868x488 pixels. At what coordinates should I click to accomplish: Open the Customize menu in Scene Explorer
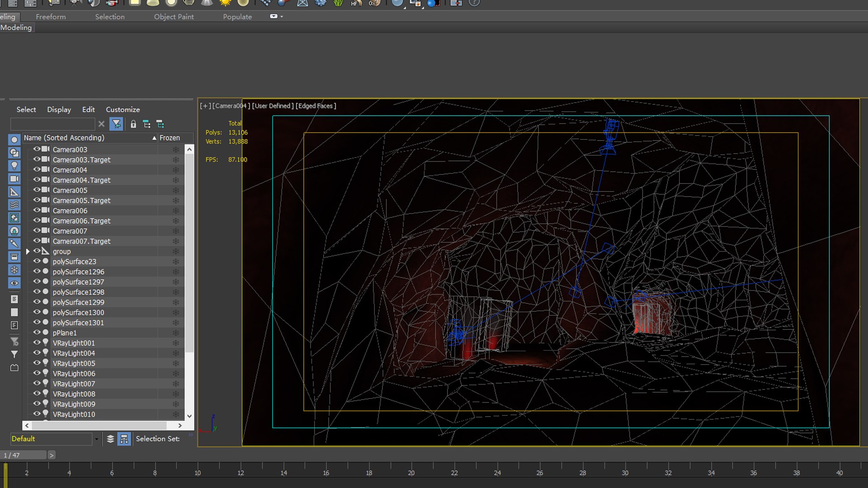(x=123, y=109)
